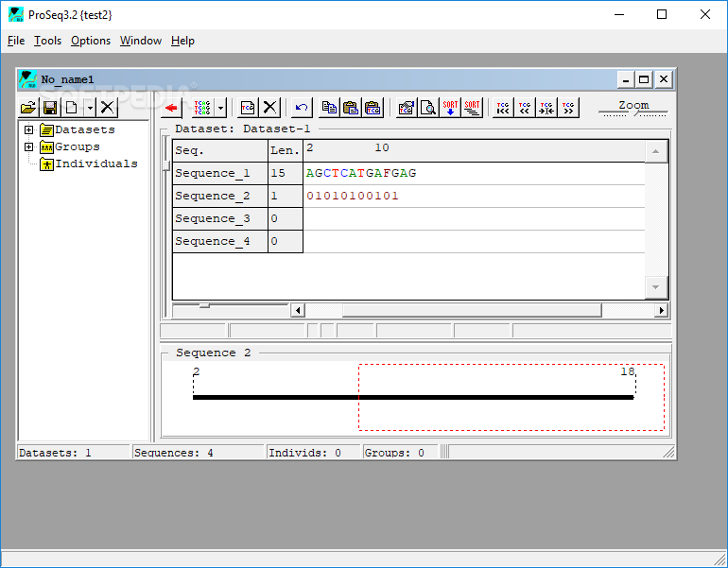Maximize the No_name1 child window
728x568 pixels.
pos(644,79)
